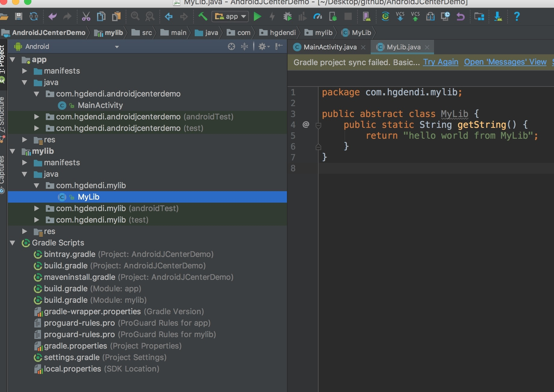
Task: Expand the mylib manifests folder
Action: coord(25,163)
